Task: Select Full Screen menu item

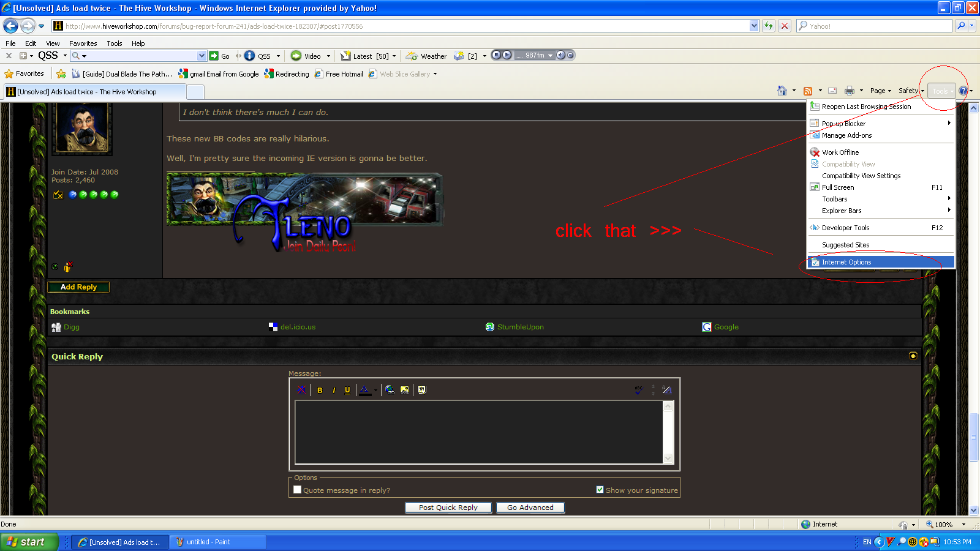Action: [881, 187]
